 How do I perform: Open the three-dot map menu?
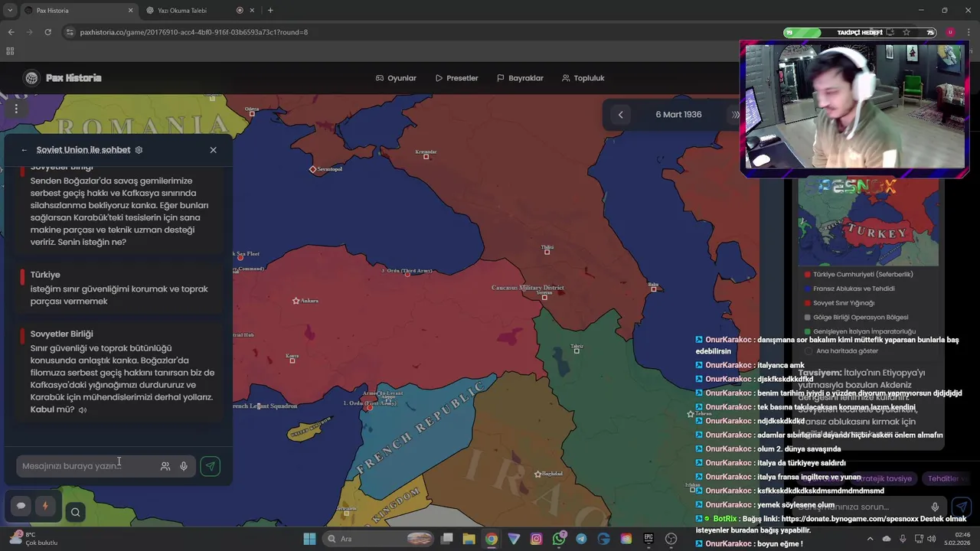[16, 109]
